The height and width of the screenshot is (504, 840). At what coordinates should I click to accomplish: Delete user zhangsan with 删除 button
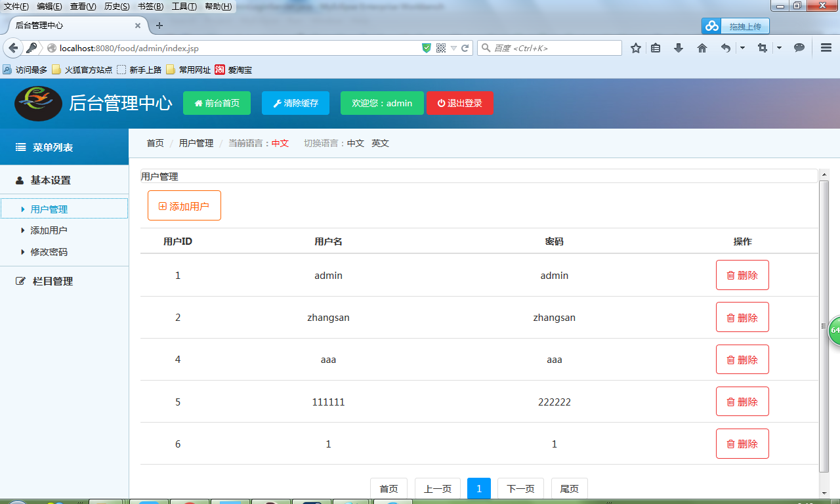(x=742, y=317)
